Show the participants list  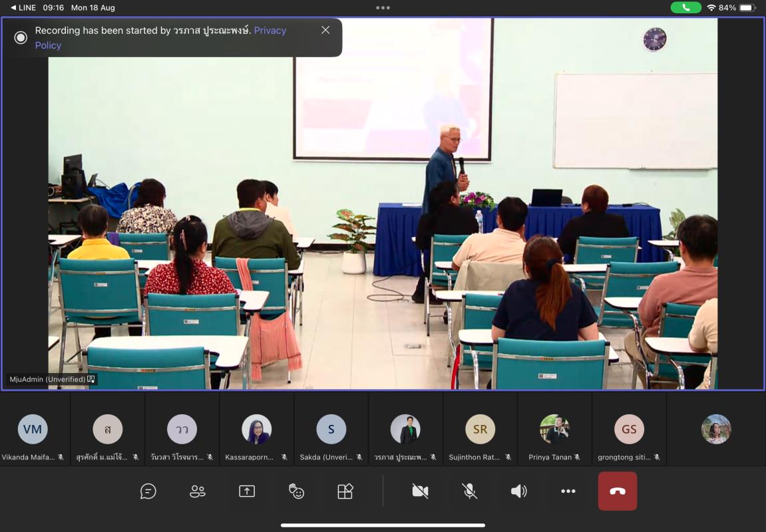click(198, 491)
